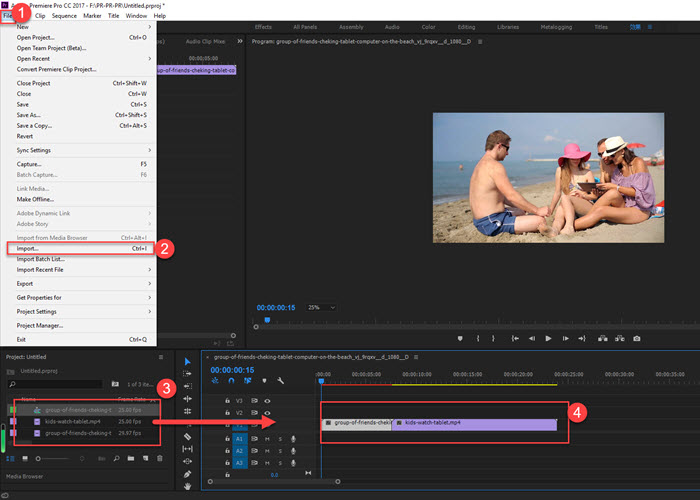
Task: Toggle sync lock on A1
Action: click(254, 439)
